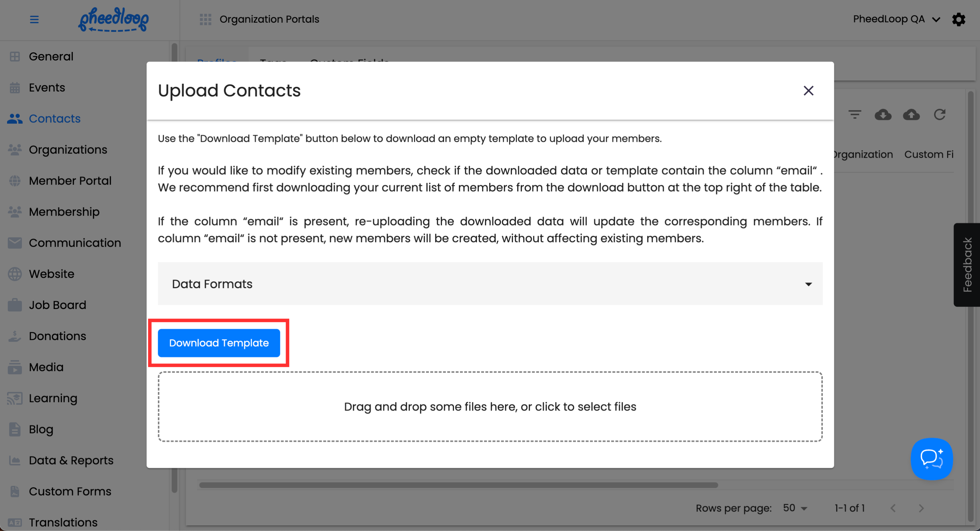980x531 pixels.
Task: Open the Feedback side tab
Action: point(967,265)
